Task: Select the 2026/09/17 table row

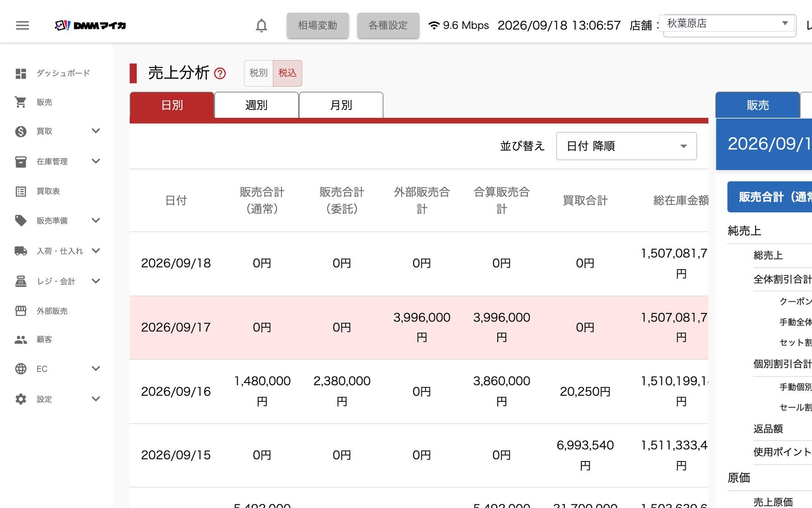Action: (x=419, y=327)
